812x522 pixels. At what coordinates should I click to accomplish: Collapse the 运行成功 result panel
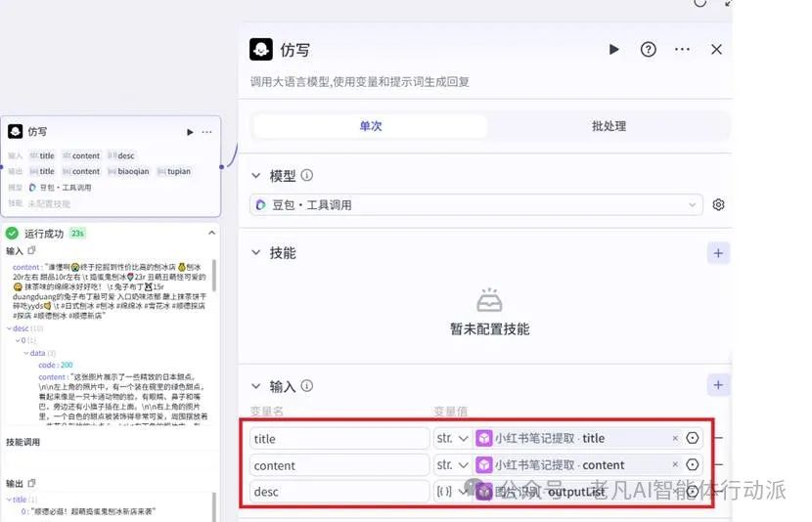tap(211, 234)
